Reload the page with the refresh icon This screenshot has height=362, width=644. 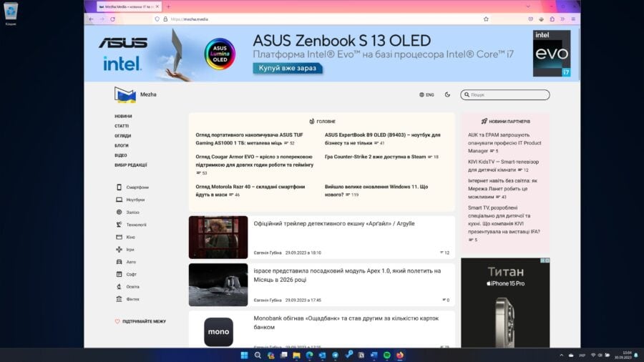pos(112,19)
